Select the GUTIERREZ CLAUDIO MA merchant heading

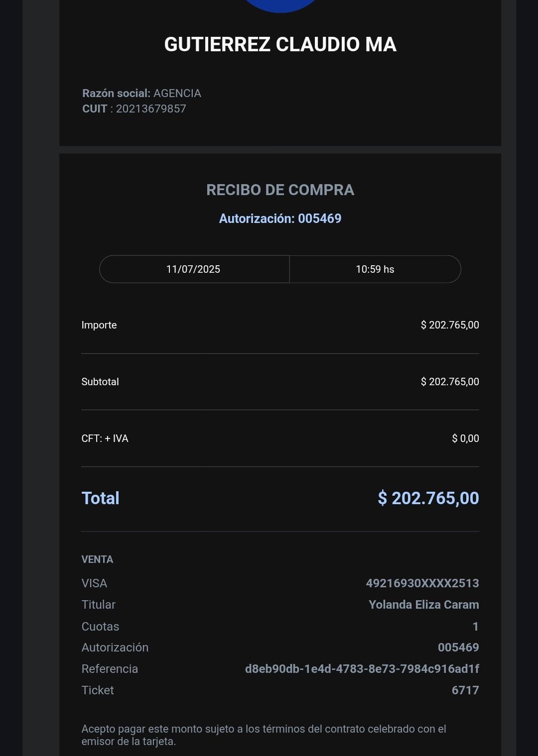pos(280,44)
